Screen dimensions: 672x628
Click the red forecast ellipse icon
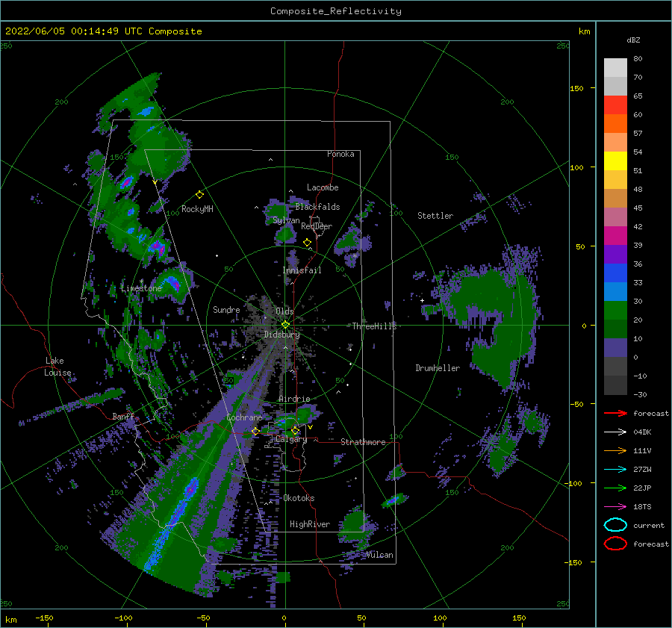pos(615,544)
